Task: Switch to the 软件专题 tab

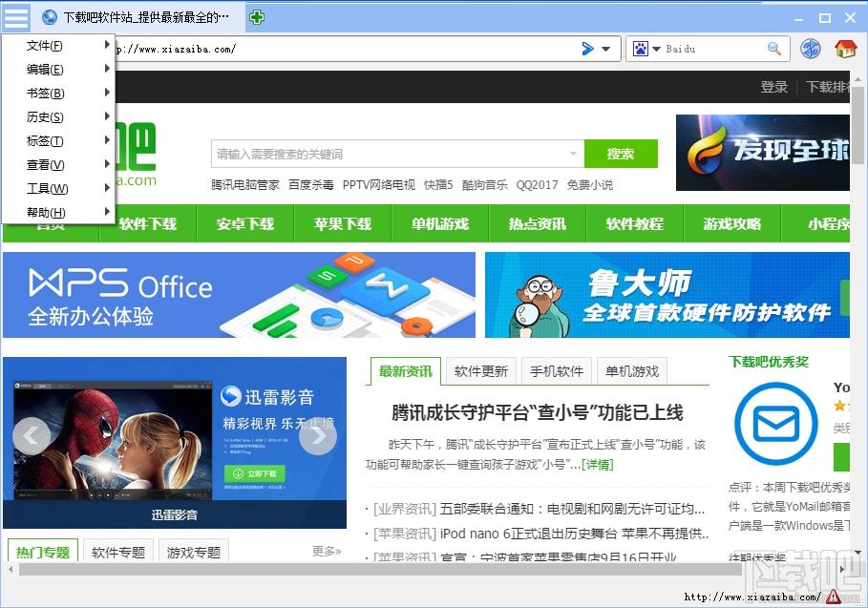Action: click(x=118, y=551)
